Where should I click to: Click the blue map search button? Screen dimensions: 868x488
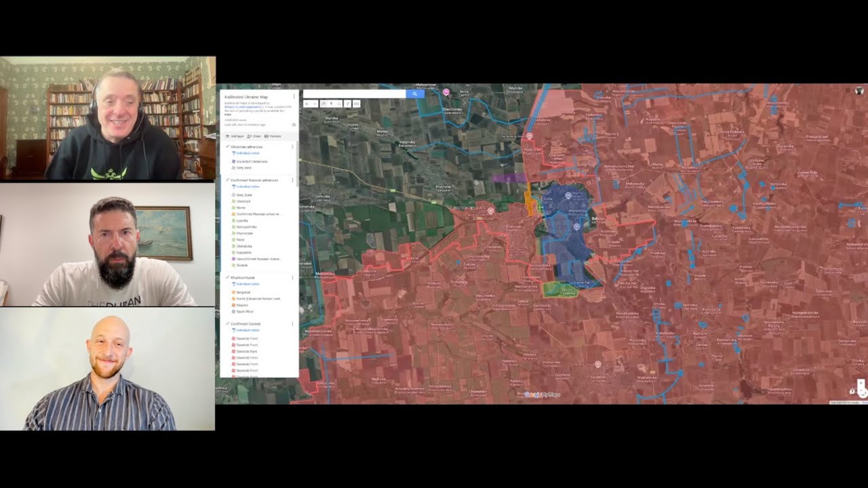coord(415,94)
